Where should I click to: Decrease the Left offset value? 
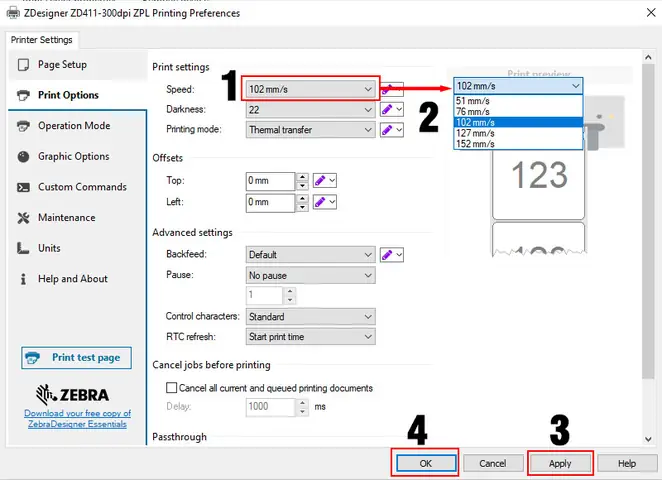click(302, 207)
